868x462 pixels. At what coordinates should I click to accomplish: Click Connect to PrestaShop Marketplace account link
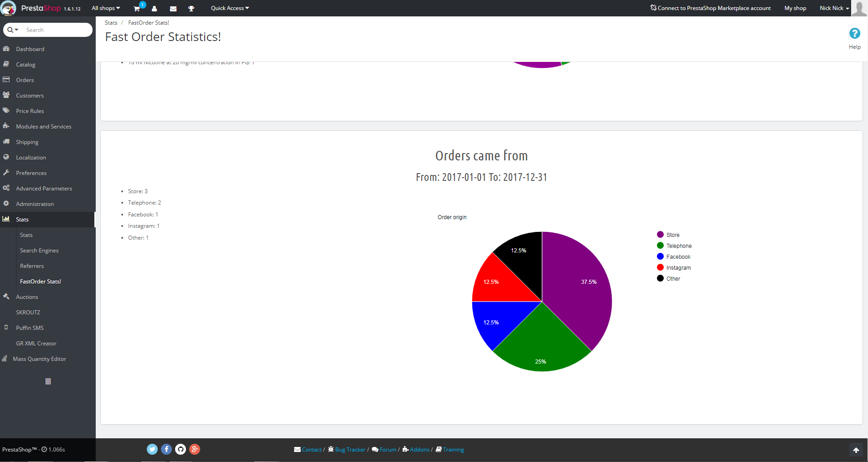(710, 8)
